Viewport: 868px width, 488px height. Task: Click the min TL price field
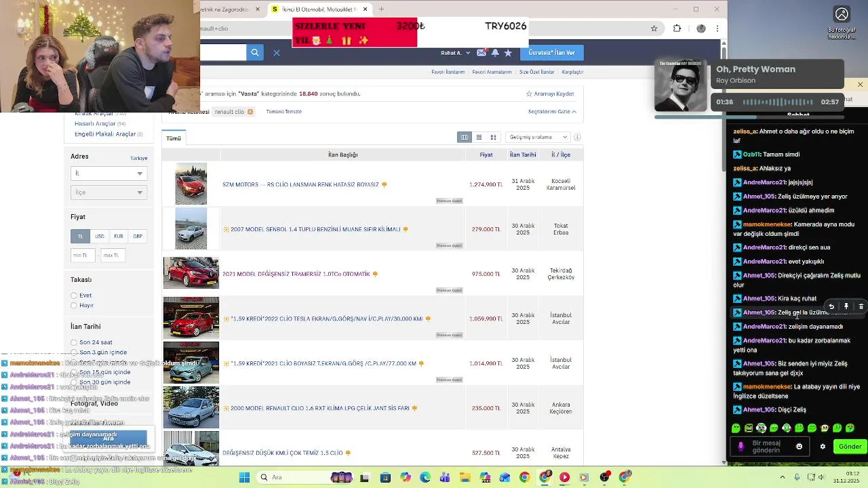coord(84,256)
